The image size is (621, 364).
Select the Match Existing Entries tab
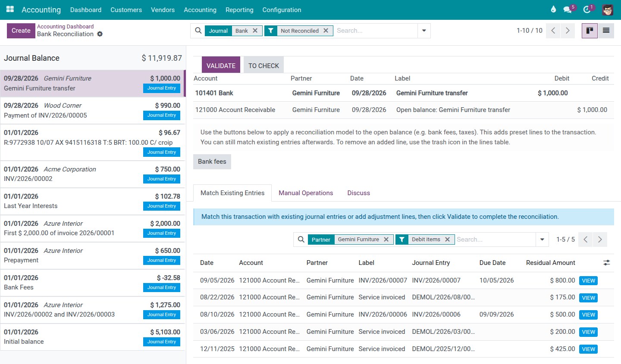pos(232,193)
